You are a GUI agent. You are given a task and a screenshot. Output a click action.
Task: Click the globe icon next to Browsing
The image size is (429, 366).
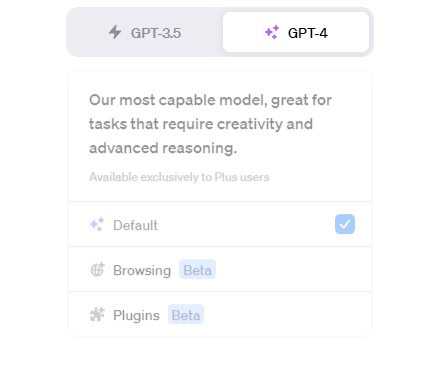97,270
